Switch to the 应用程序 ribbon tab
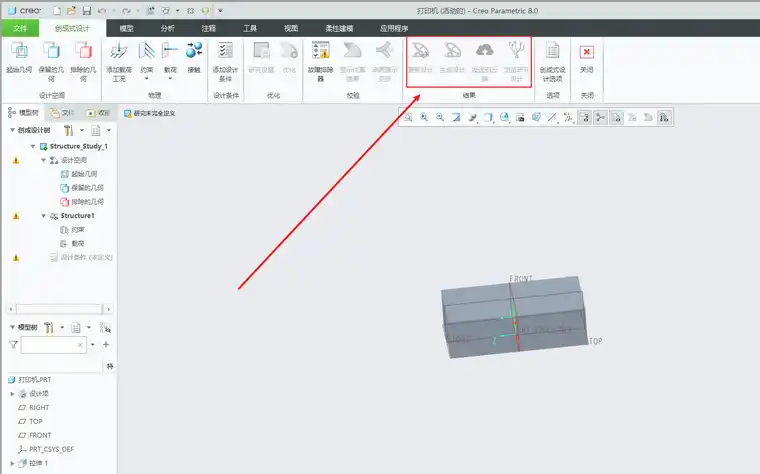The image size is (760, 474). click(x=394, y=28)
